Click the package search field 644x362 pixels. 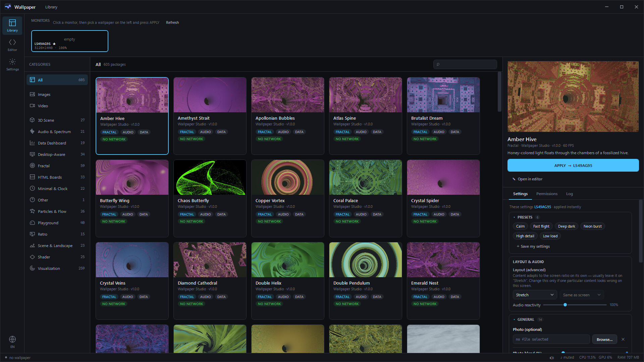[x=465, y=64]
